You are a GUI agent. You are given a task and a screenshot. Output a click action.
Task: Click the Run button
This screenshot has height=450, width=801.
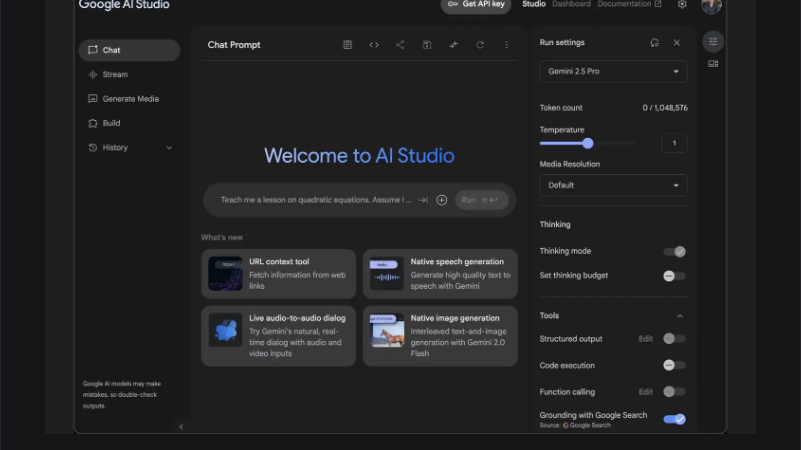tap(481, 200)
